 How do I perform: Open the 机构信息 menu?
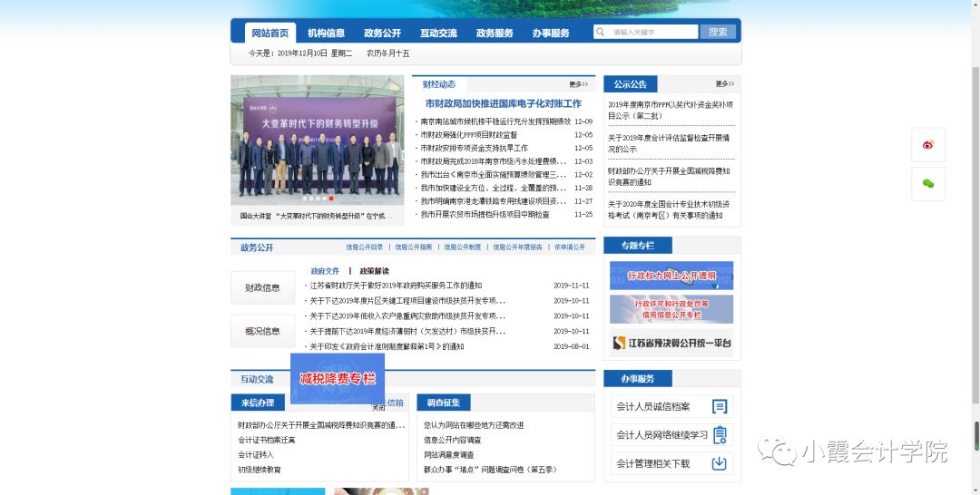[327, 33]
